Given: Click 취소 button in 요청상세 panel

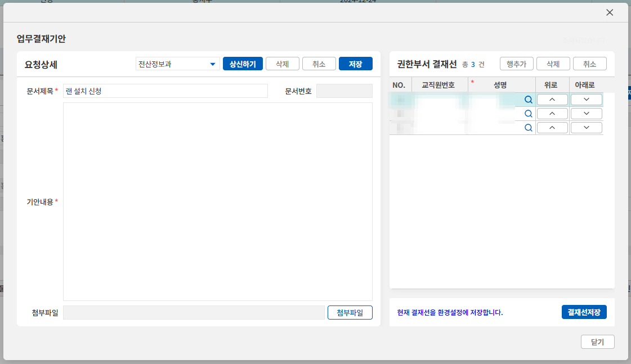Looking at the screenshot, I should tap(319, 64).
